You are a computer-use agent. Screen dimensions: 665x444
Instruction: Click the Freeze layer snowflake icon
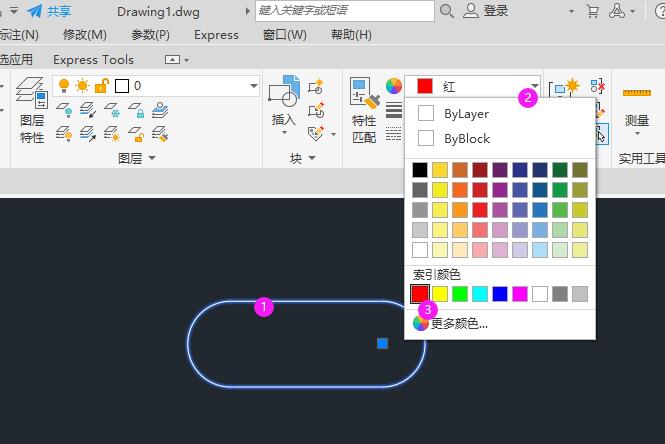point(112,110)
